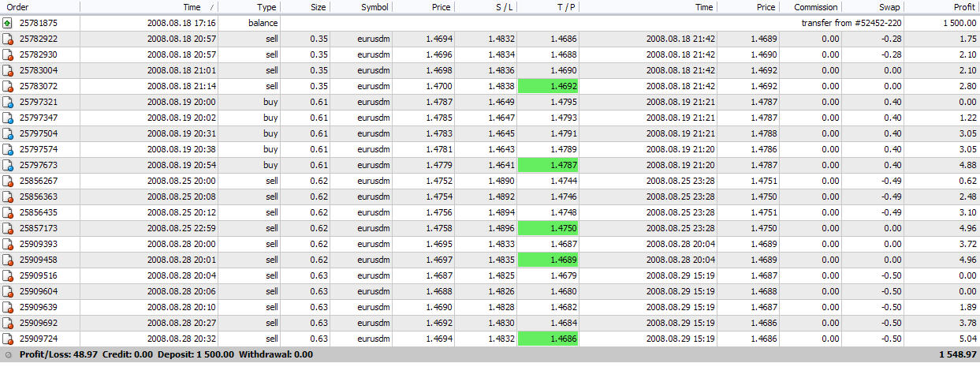Viewport: 980px width, 367px height.
Task: Click the sell order icon beside 25909724
Action: (x=8, y=339)
